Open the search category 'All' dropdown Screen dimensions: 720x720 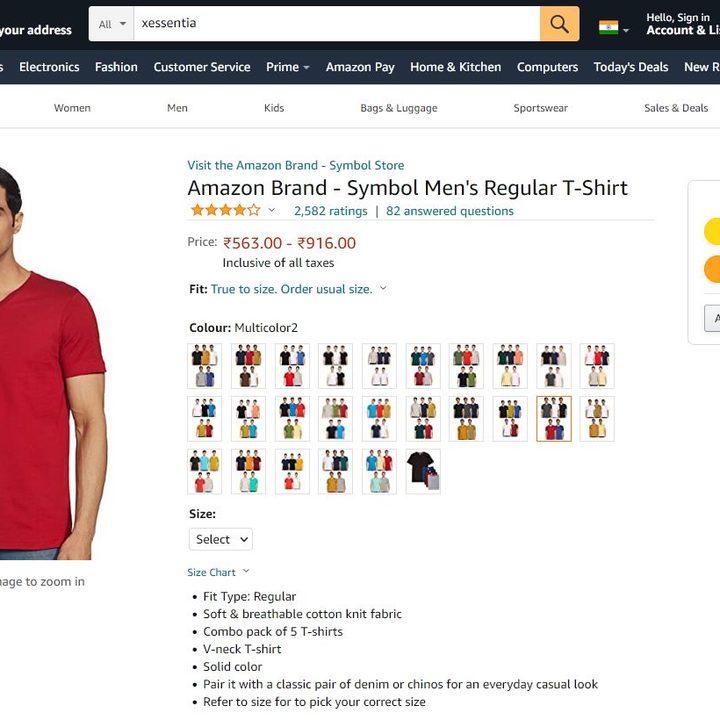point(112,24)
